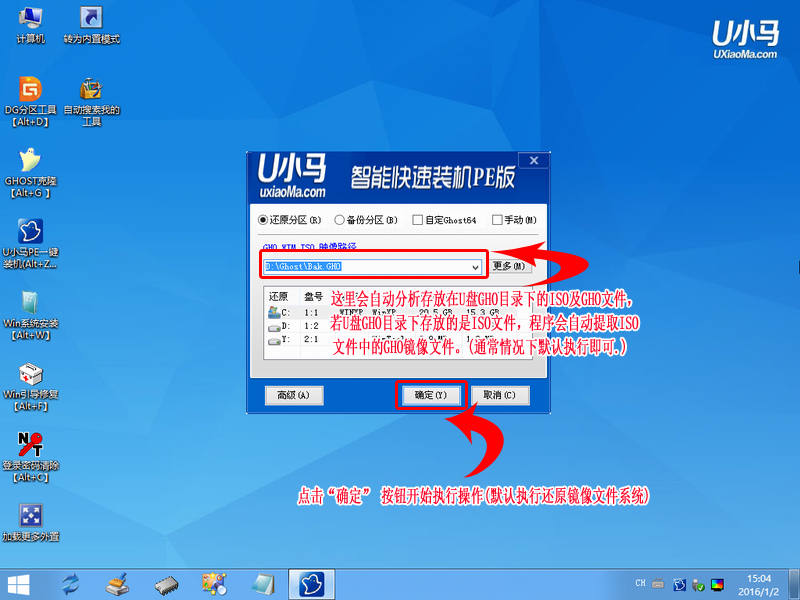Click the safely remove USB tray icon

[696, 583]
